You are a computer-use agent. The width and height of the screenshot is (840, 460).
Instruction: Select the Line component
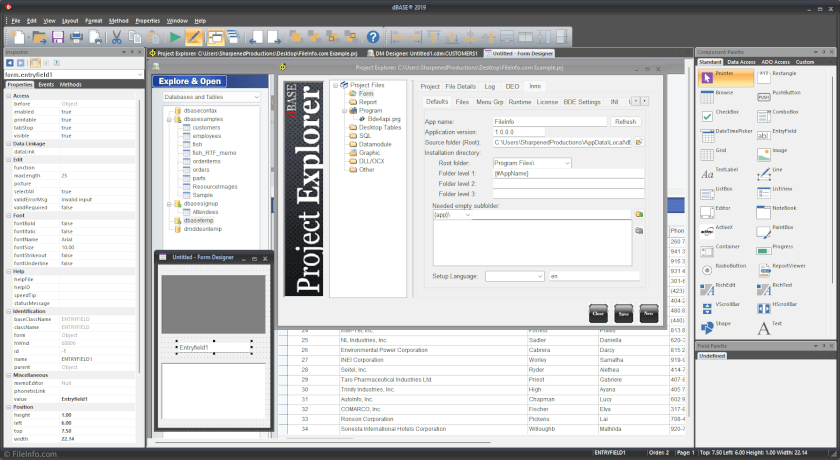[x=769, y=174]
